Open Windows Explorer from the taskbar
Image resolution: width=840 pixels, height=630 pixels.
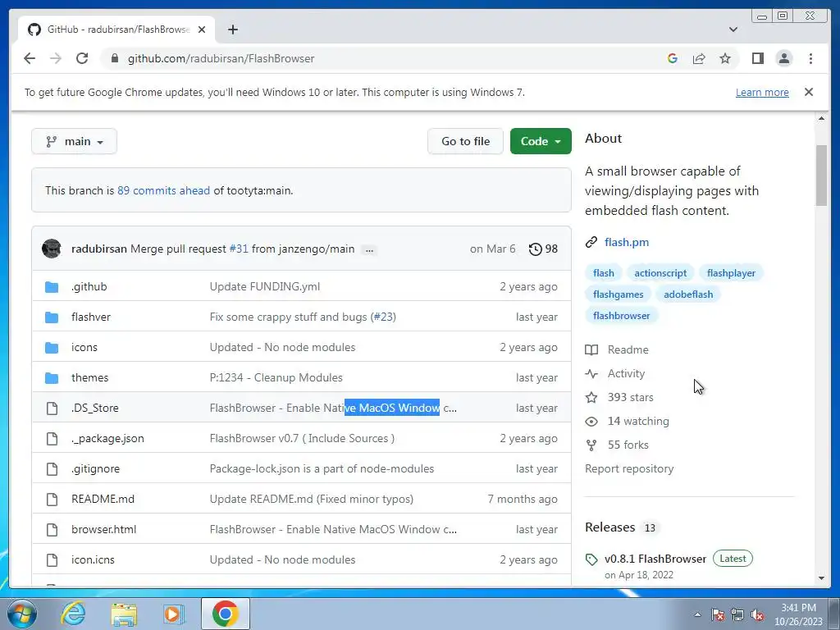pos(124,614)
